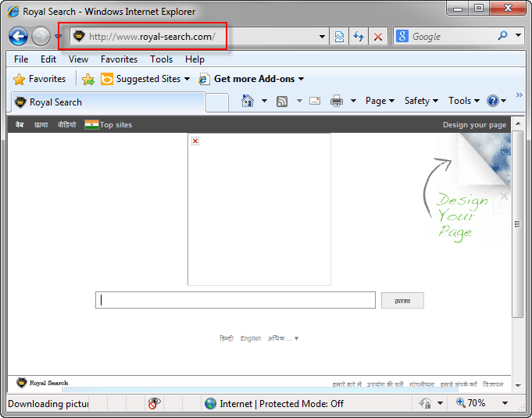Viewport: 532px width, 418px height.
Task: Click scrollbar down arrow
Action: coord(518,385)
